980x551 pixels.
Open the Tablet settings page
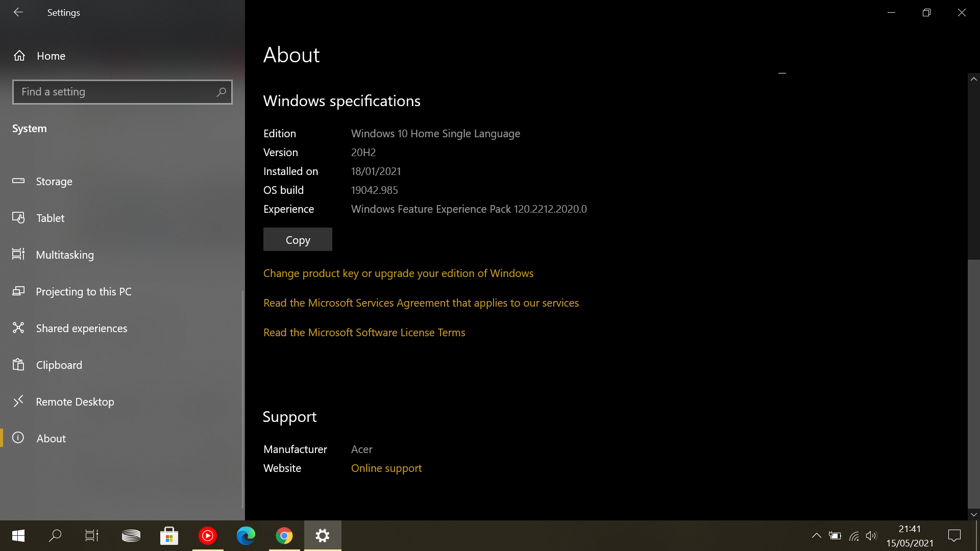50,218
